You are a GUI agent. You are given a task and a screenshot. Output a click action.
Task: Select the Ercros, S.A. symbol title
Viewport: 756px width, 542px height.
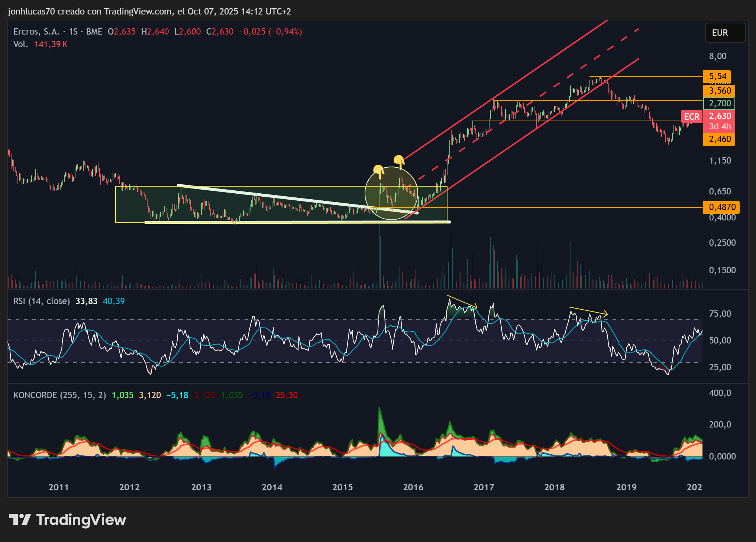point(36,32)
